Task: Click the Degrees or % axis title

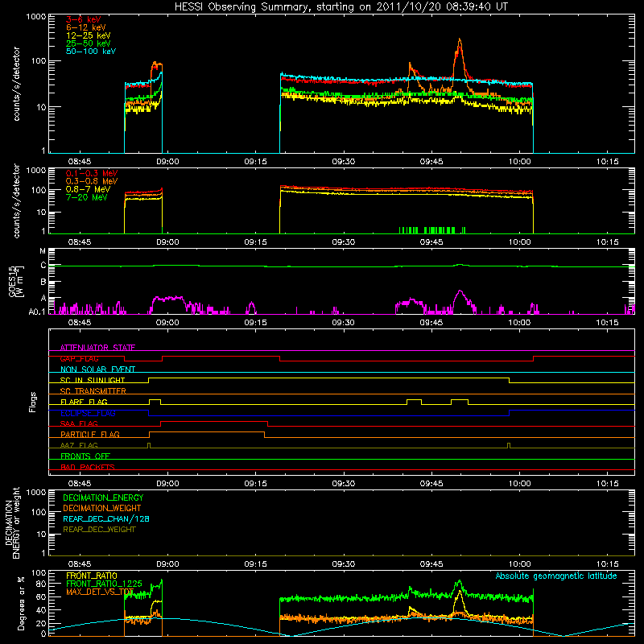Action: click(21, 603)
